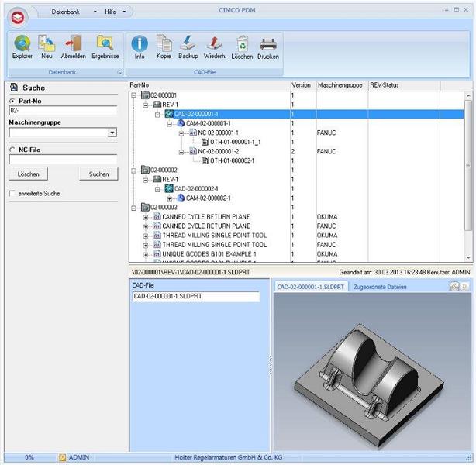Open the Ergebnisse results icon

pos(105,46)
